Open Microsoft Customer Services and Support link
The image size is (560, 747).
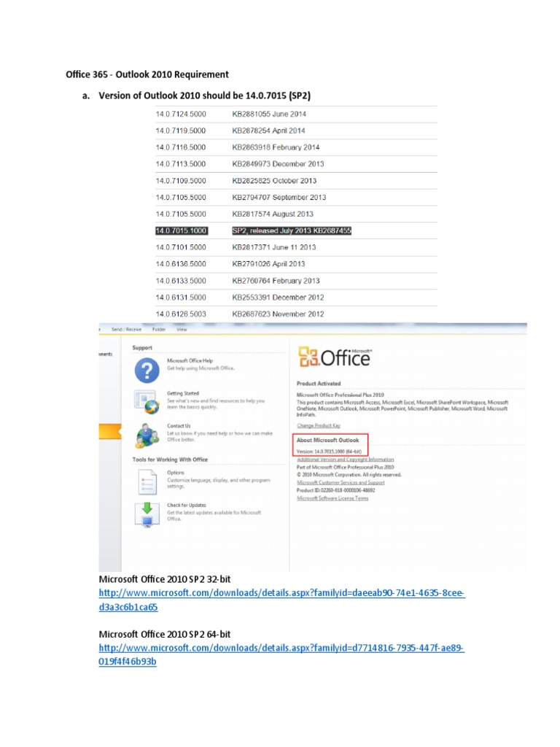341,483
